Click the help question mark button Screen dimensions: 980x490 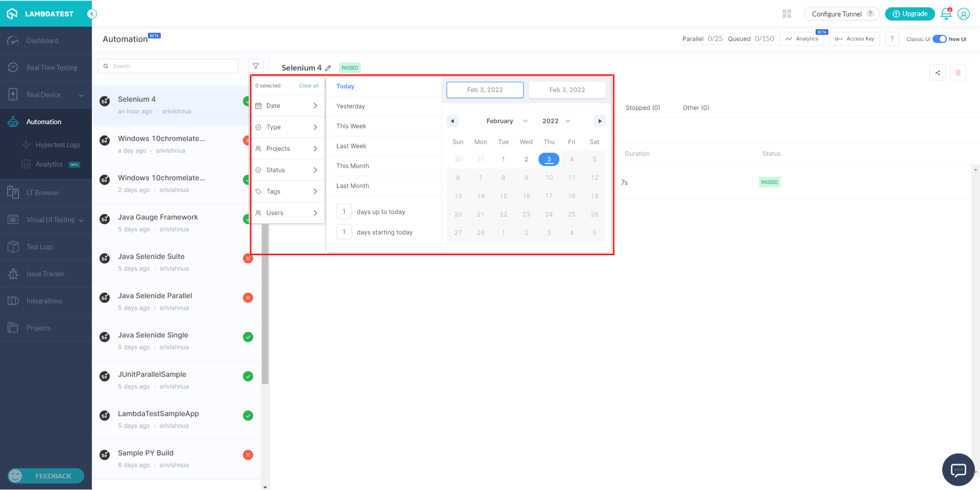(892, 39)
